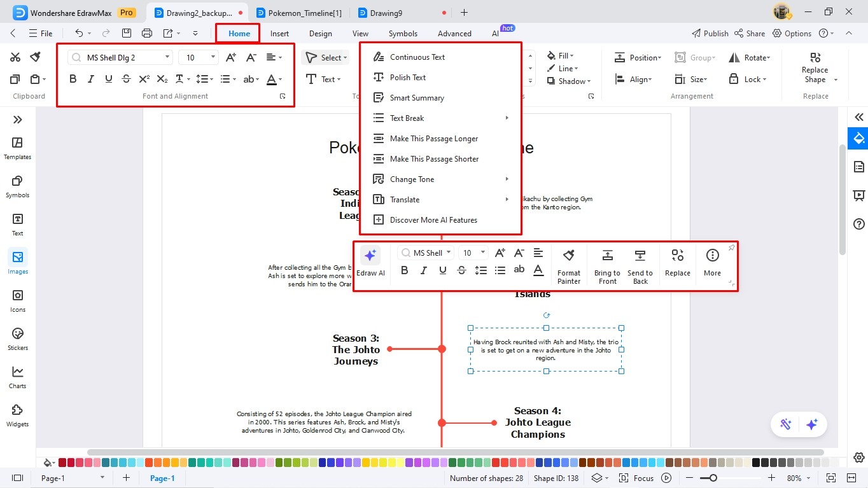Open the Templates sidebar panel
The height and width of the screenshot is (488, 868).
click(x=18, y=148)
